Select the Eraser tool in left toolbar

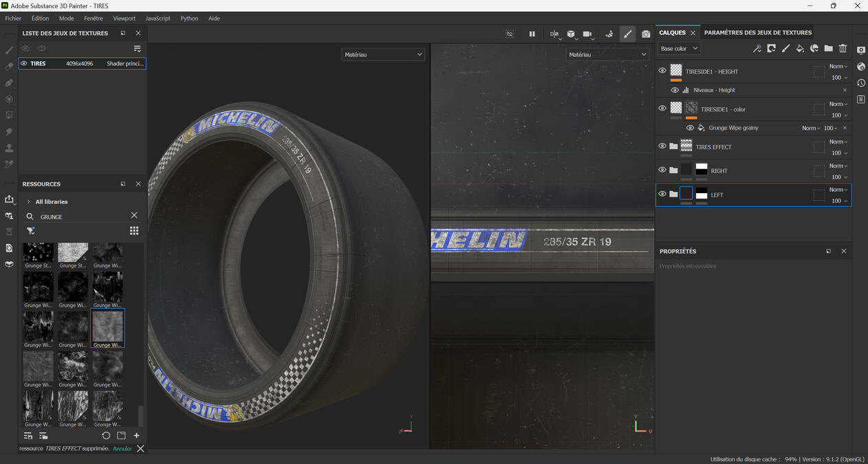(x=8, y=66)
